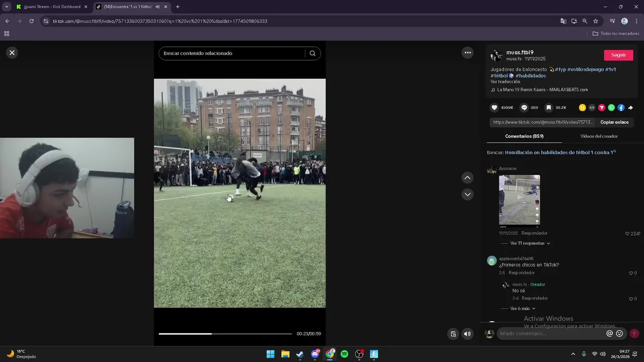644x362 pixels.
Task: Go to previous video with up arrow
Action: tap(467, 177)
